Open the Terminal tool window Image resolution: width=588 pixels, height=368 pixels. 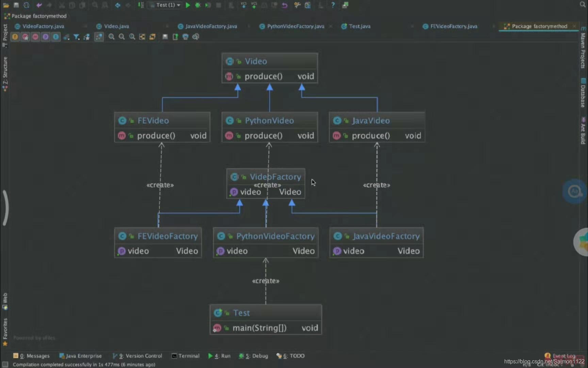186,356
